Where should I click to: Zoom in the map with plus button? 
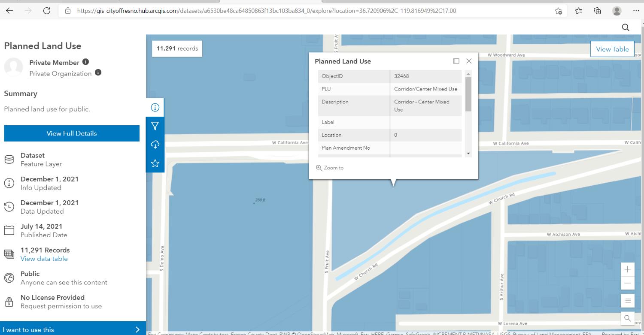tap(627, 269)
